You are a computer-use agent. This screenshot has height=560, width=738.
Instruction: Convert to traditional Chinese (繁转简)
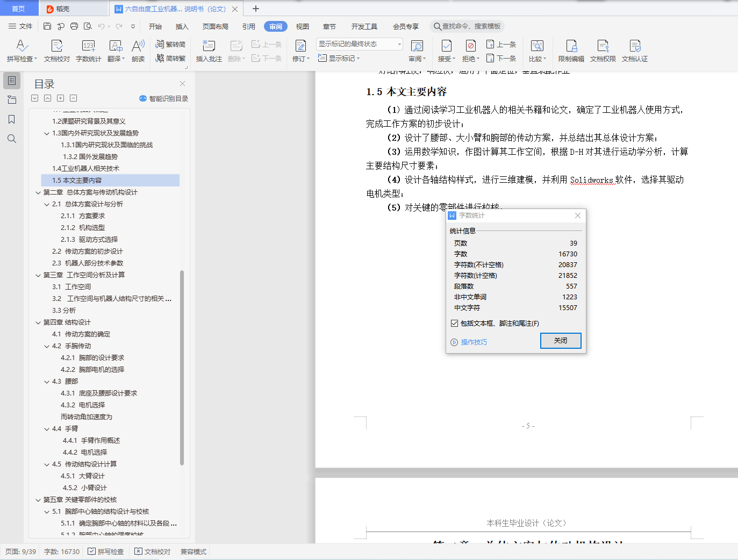point(170,44)
